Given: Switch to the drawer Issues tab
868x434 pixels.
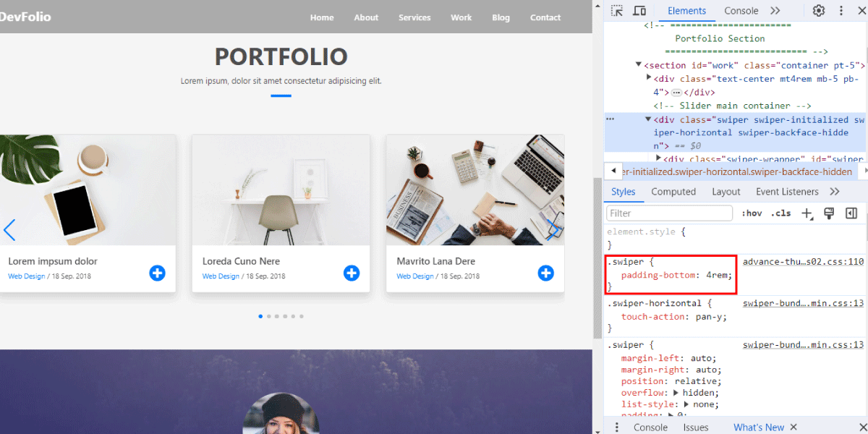Looking at the screenshot, I should point(696,427).
